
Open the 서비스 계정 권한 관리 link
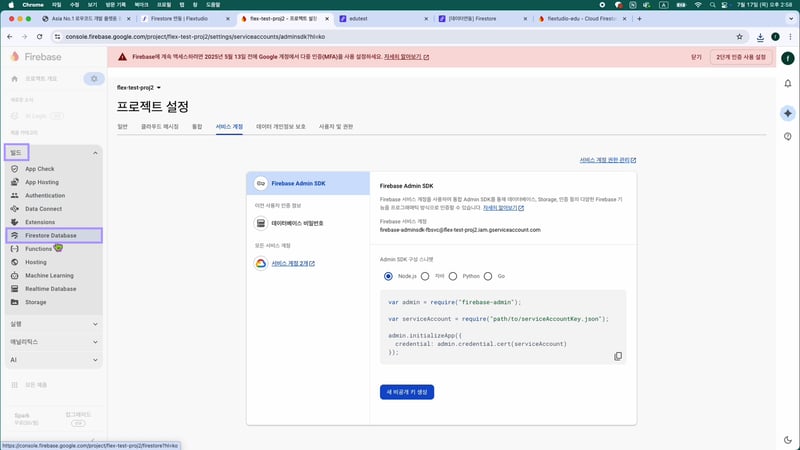click(607, 159)
